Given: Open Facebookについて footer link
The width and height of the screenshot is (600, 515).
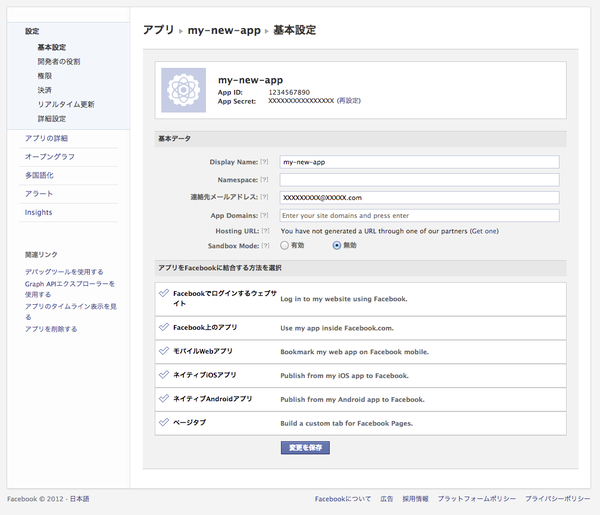Looking at the screenshot, I should coord(343,499).
